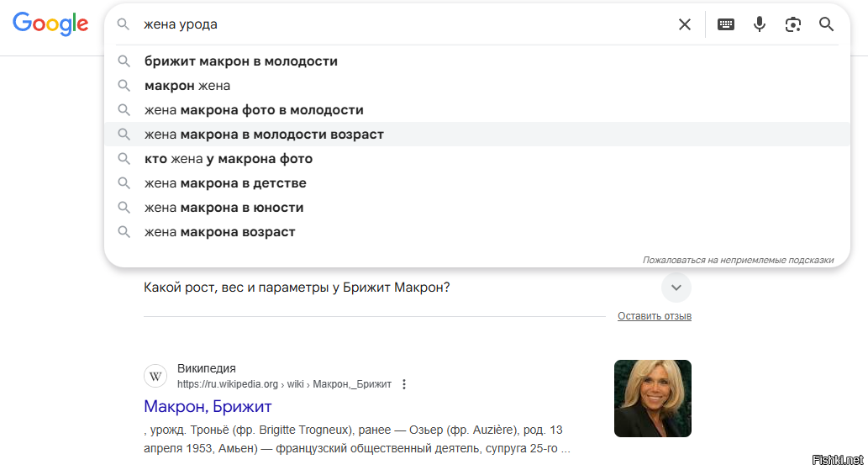Viewport: 868px width, 470px height.
Task: Select suggestion "макрон жена"
Action: 187,86
